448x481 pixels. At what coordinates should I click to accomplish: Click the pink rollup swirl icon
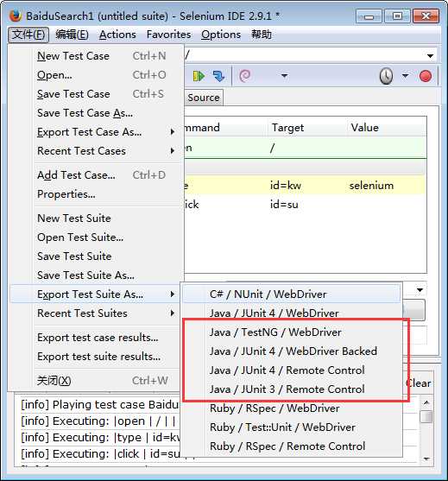[244, 76]
